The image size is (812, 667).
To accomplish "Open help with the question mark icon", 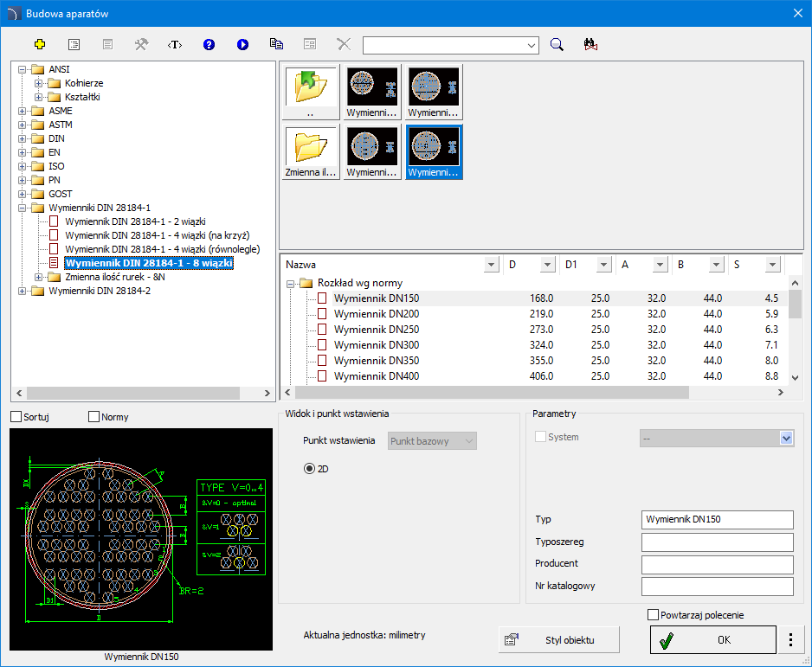I will (x=209, y=44).
